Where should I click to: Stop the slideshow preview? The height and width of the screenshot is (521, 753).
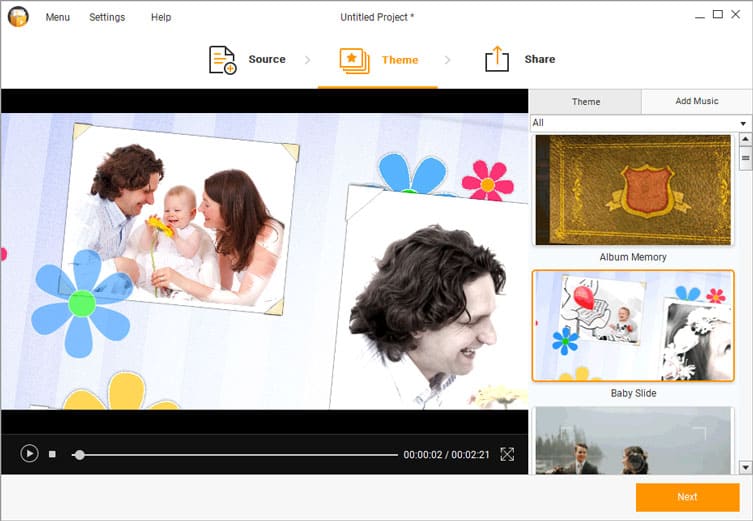pos(52,454)
